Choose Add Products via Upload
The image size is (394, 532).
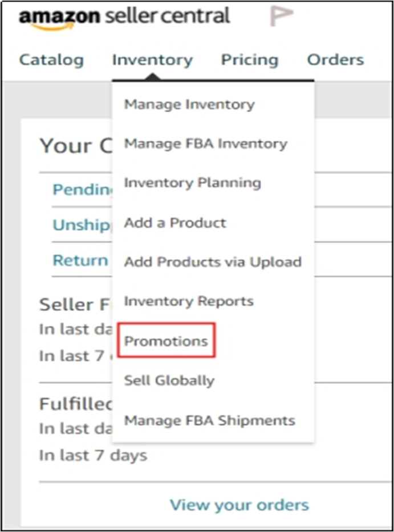coord(213,262)
